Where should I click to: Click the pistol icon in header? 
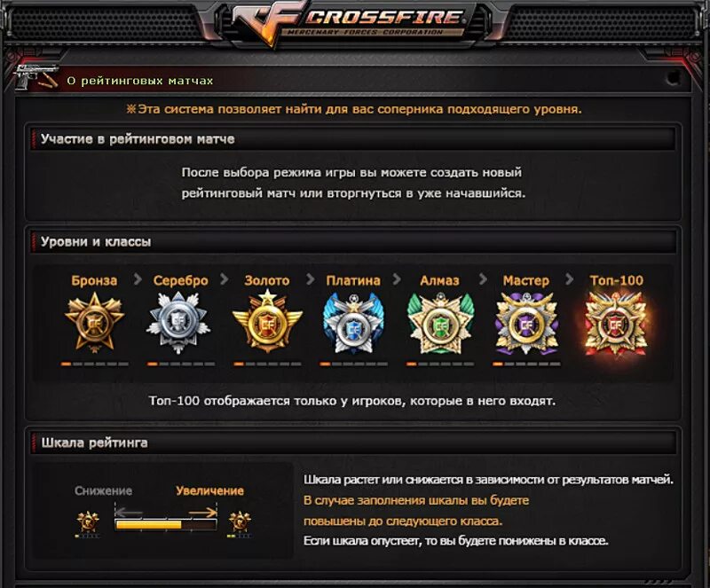(x=35, y=78)
